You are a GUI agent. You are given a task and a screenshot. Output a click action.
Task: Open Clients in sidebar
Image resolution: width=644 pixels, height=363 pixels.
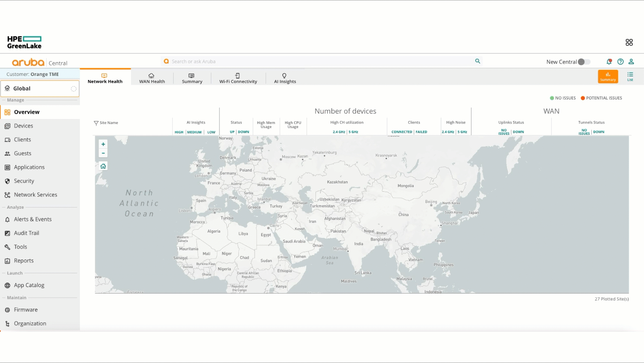(x=40, y=140)
